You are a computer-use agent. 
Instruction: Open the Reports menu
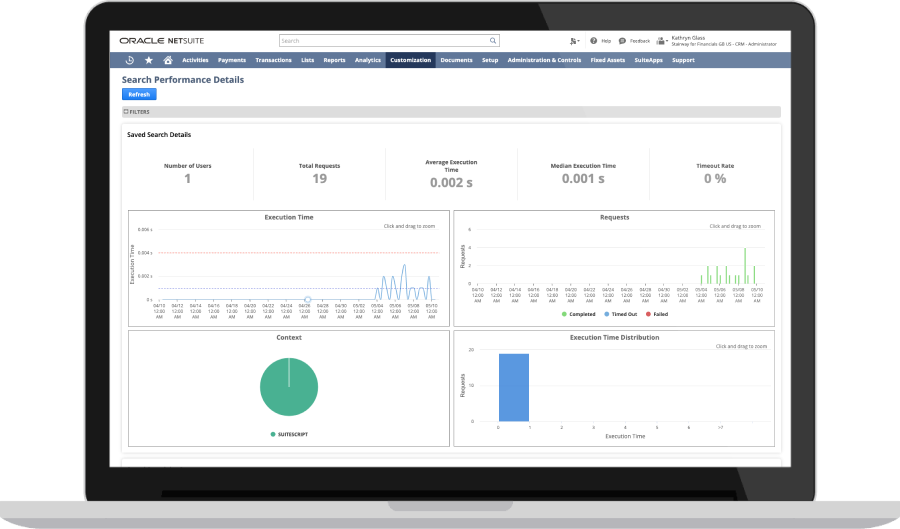[x=334, y=60]
